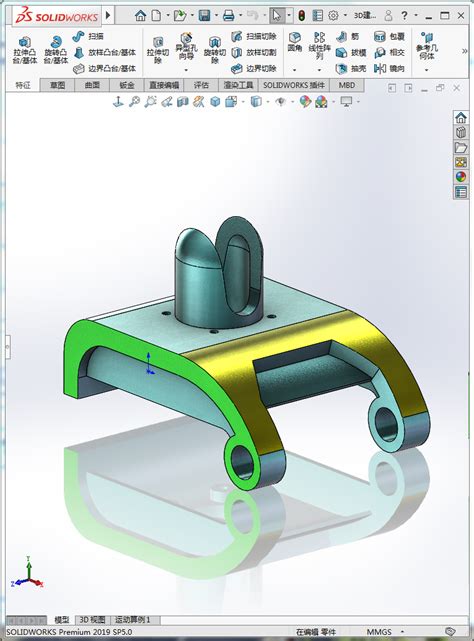Open SOLIDWORKS Resources home pane icon
The image size is (474, 641).
(461, 118)
